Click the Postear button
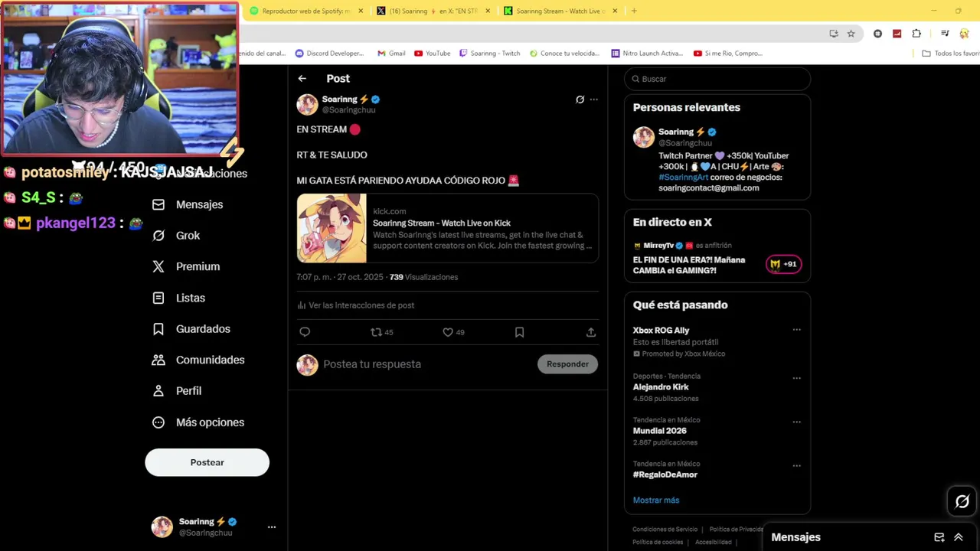Image resolution: width=980 pixels, height=551 pixels. click(x=207, y=462)
